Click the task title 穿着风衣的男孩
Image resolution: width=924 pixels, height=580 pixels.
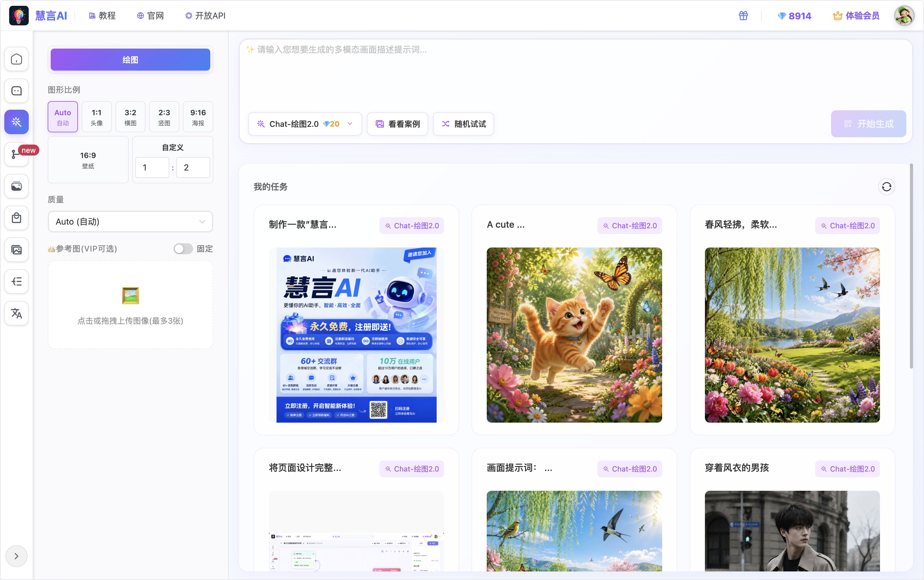pyautogui.click(x=737, y=468)
